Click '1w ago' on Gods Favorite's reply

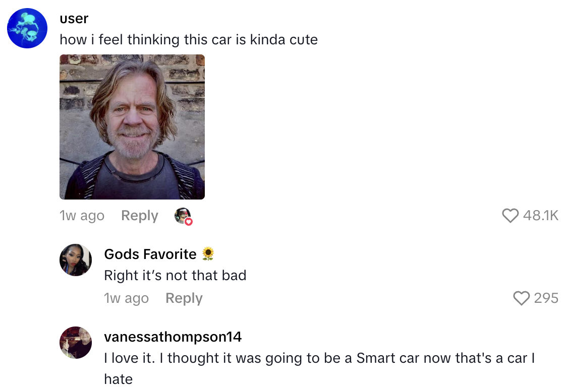[127, 298]
